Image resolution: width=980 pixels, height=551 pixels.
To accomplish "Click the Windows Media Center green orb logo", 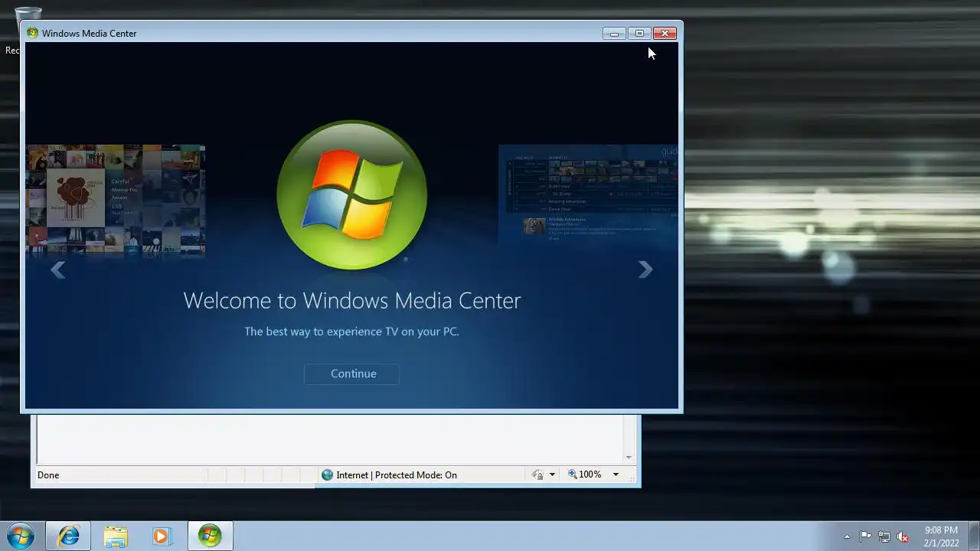I will click(351, 195).
